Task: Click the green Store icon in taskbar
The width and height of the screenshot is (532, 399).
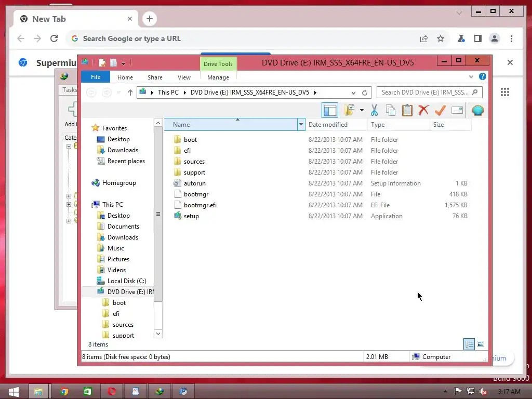Action: pyautogui.click(x=87, y=392)
